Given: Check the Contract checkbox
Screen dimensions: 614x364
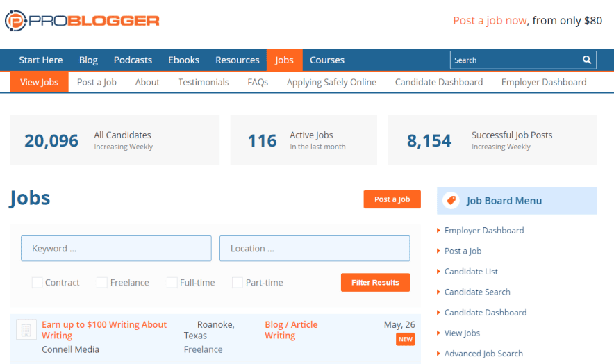Looking at the screenshot, I should pos(38,283).
